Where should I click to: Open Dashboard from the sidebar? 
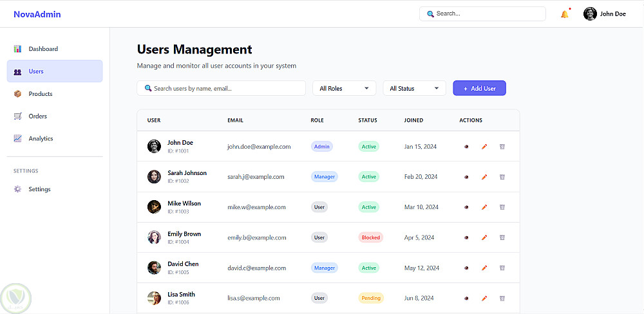tap(43, 49)
